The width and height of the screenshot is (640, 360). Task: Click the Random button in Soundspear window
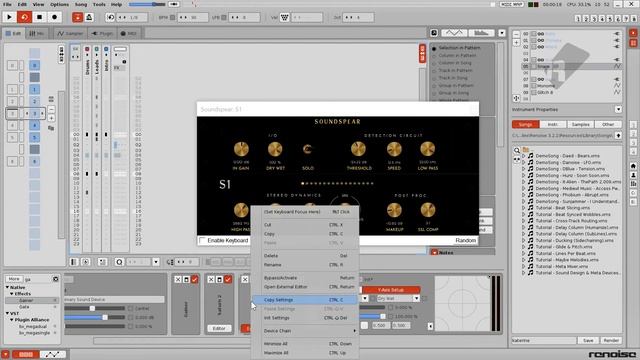tap(465, 241)
